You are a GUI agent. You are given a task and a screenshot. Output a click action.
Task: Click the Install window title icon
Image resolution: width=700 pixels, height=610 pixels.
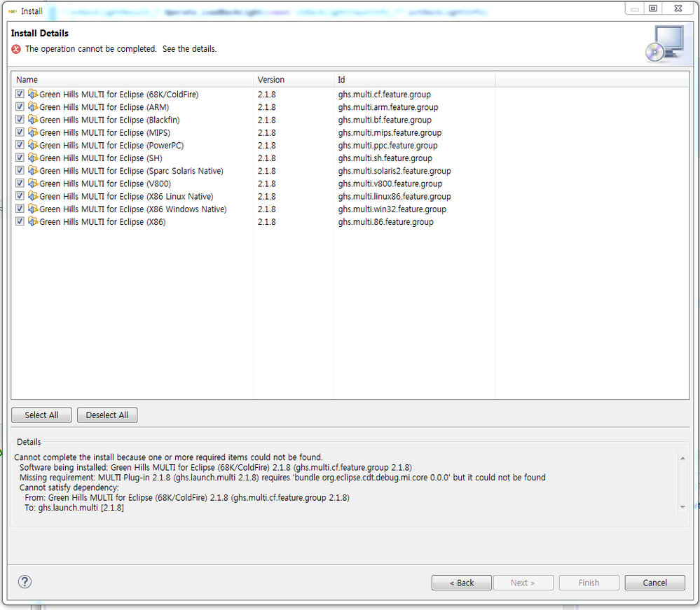pos(13,11)
